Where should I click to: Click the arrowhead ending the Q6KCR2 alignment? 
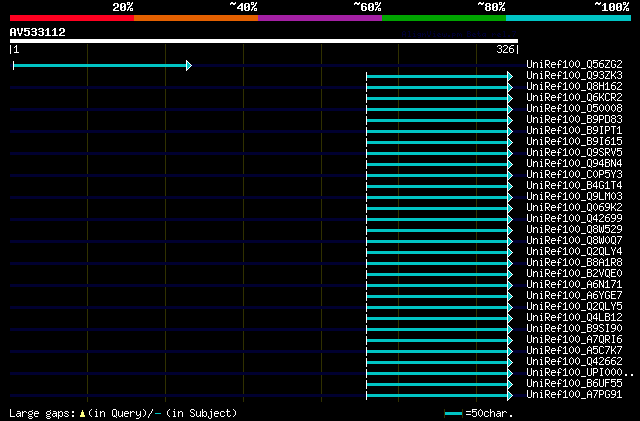point(510,98)
